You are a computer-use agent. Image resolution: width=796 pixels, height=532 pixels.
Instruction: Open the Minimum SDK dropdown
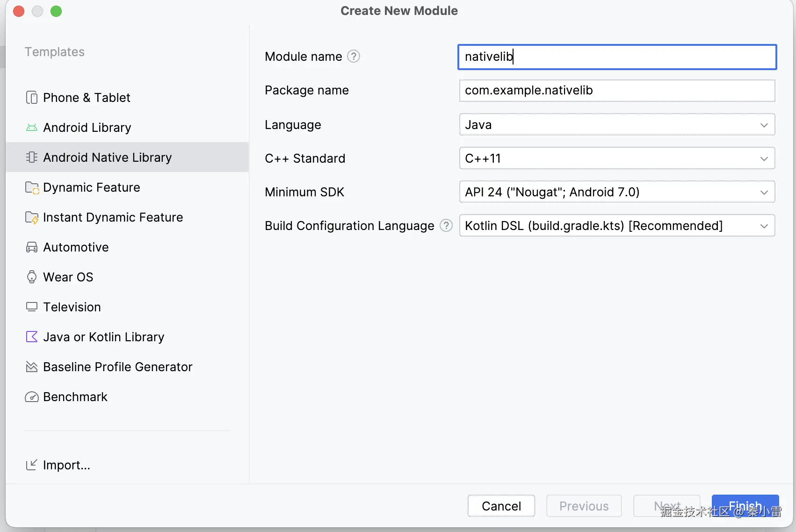pyautogui.click(x=617, y=192)
